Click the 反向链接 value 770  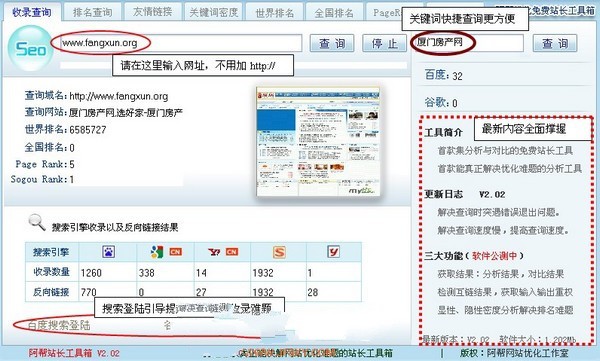(x=88, y=292)
